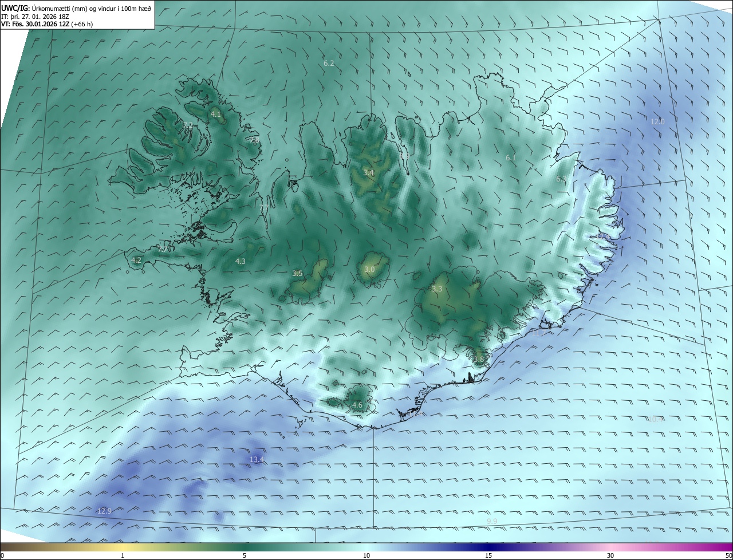Screen dimensions: 733x560
Task: Click the 3.5 value by Langjökull glacier
Action: [297, 274]
